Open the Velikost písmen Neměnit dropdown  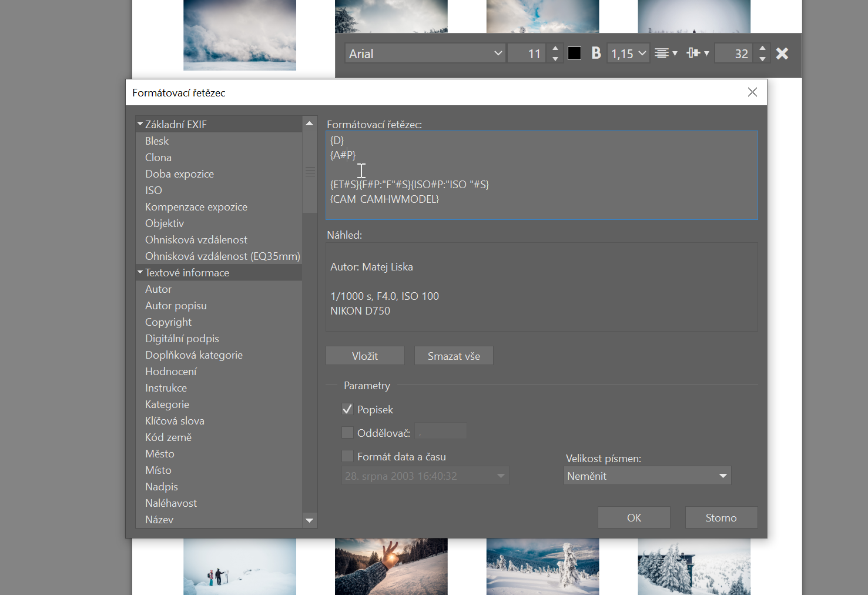point(647,476)
